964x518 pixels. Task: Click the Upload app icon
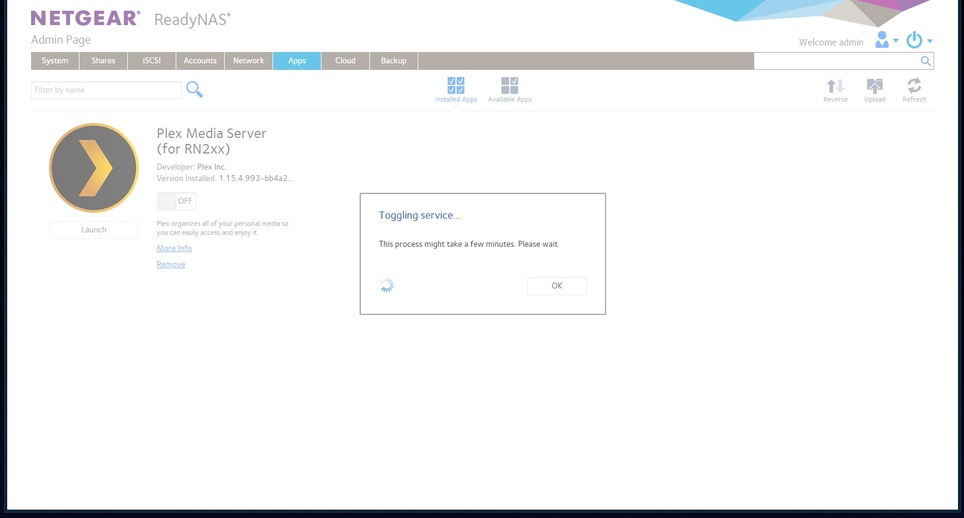click(x=875, y=86)
